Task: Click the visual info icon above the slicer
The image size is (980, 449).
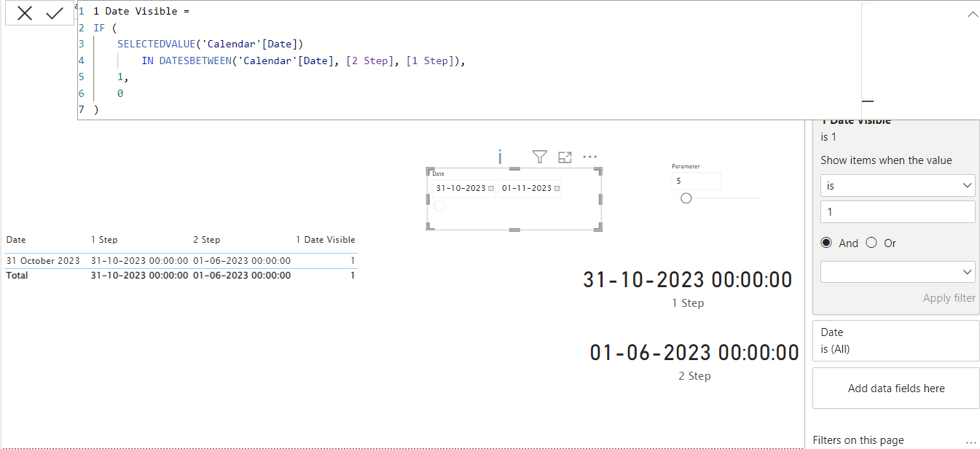Action: 500,157
